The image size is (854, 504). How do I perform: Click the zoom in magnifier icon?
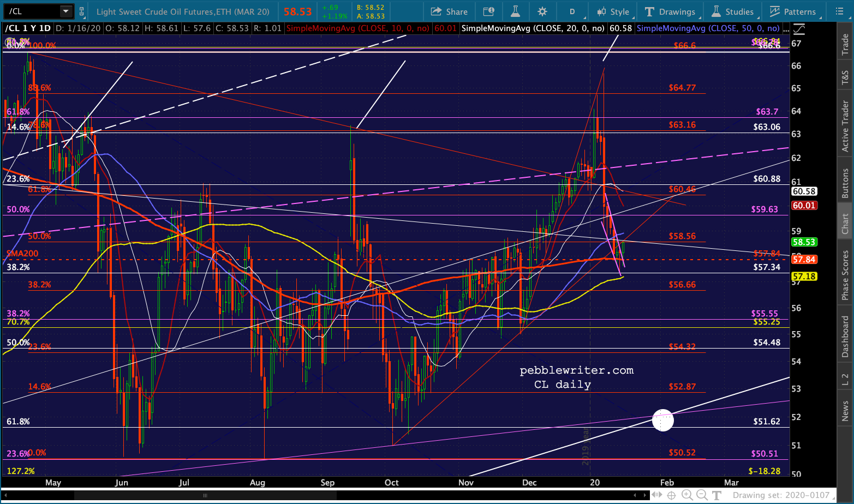(x=687, y=495)
